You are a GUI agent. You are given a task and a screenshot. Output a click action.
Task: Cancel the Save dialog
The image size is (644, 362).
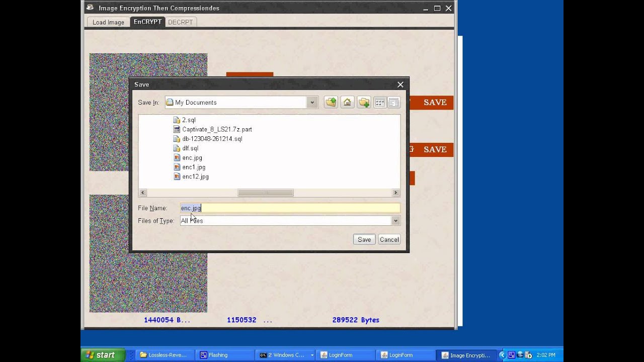[x=389, y=239]
